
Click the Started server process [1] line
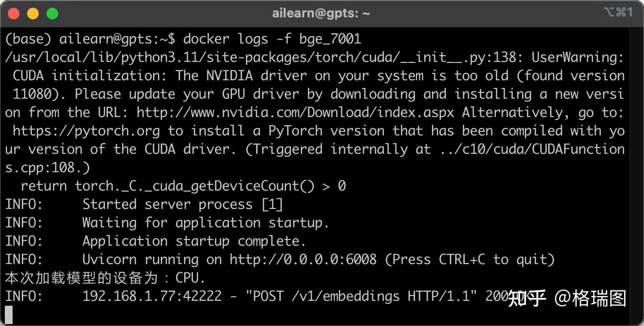144,205
